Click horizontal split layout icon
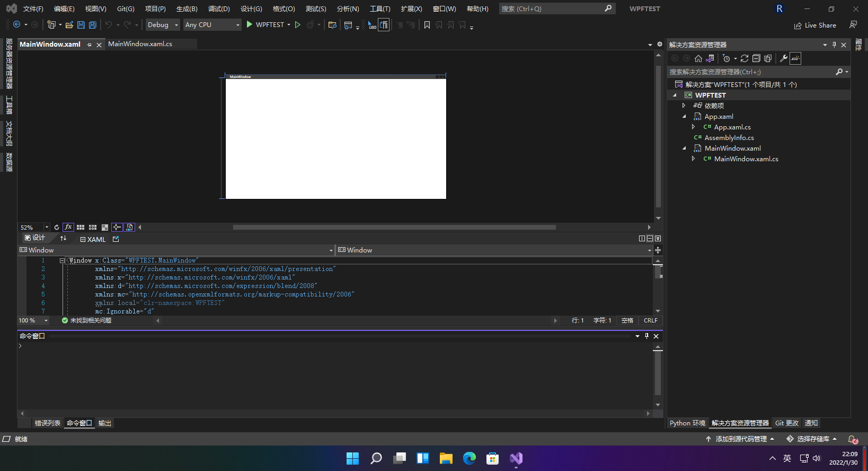This screenshot has height=471, width=868. 650,239
